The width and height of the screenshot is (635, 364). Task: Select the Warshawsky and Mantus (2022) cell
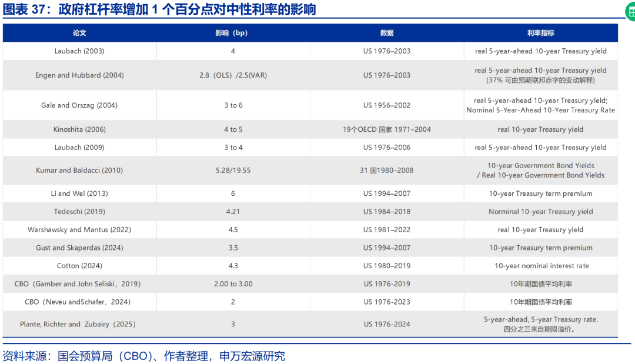[79, 230]
